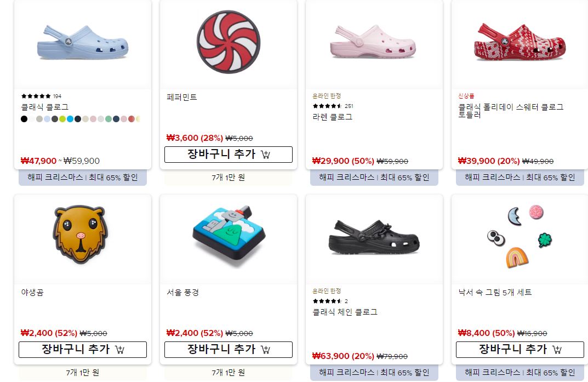Open the light blue clog product image
The image size is (588, 382).
pos(83,43)
